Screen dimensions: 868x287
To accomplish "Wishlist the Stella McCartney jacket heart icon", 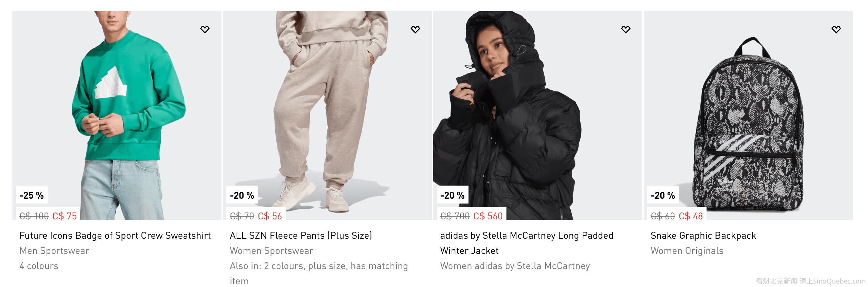I will tap(626, 29).
